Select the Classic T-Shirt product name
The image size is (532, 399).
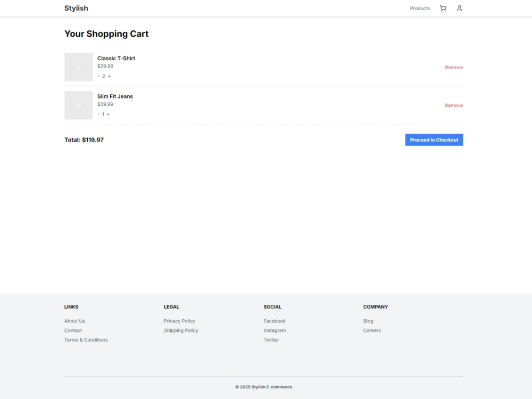point(116,59)
